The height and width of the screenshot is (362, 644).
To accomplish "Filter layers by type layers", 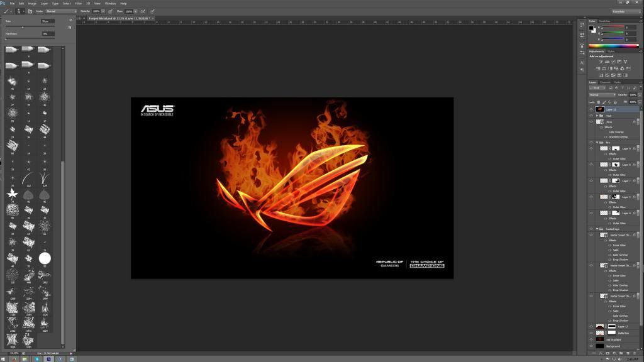I will pos(623,88).
